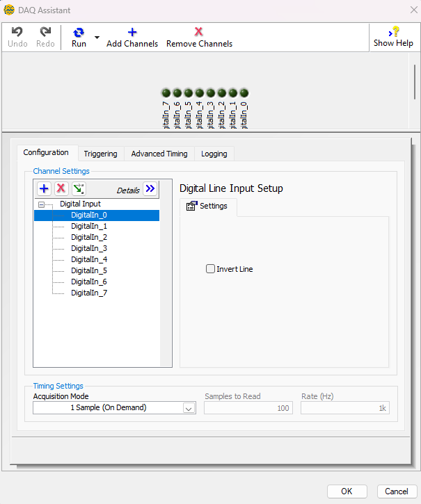
Task: Run the DAQ task
Action: (79, 33)
